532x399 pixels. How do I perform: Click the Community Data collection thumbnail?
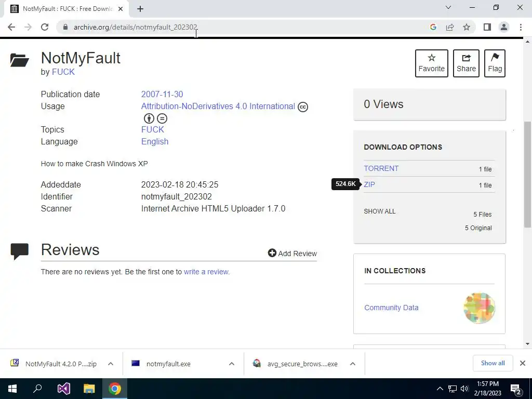tap(479, 308)
